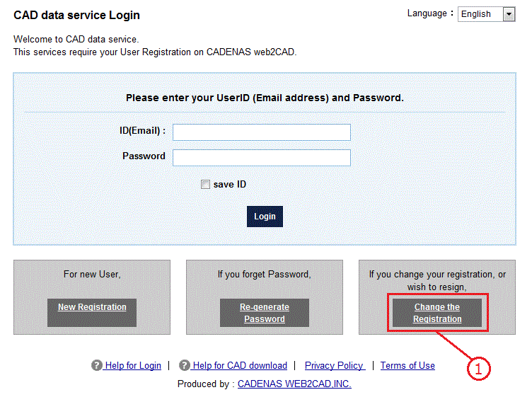Image resolution: width=532 pixels, height=402 pixels.
Task: Open the Help for Login link text
Action: click(133, 366)
